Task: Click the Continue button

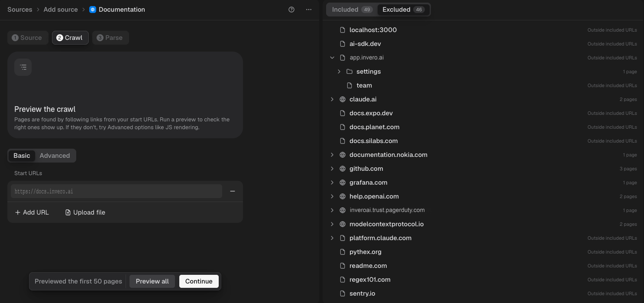Action: tap(199, 281)
